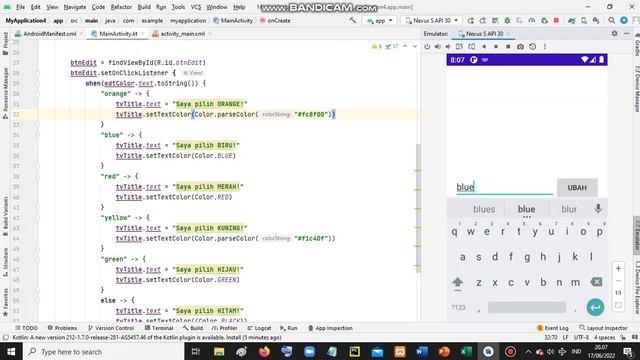Open Firefox from the taskbar
Viewport: 640px width, 360px height.
[x=264, y=351]
